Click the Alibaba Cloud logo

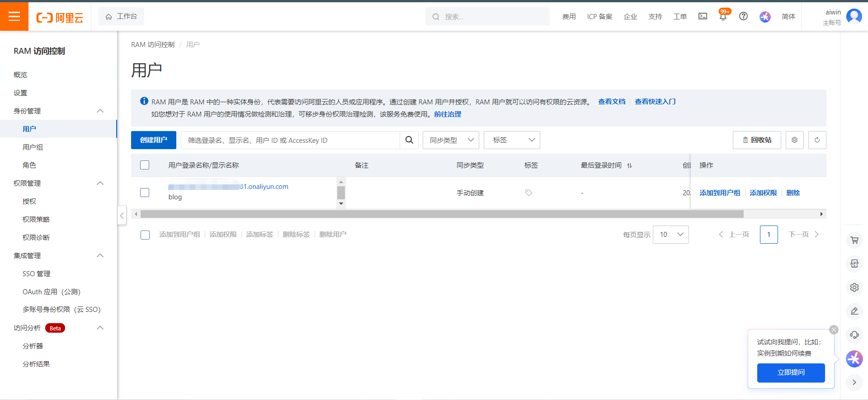(x=60, y=17)
